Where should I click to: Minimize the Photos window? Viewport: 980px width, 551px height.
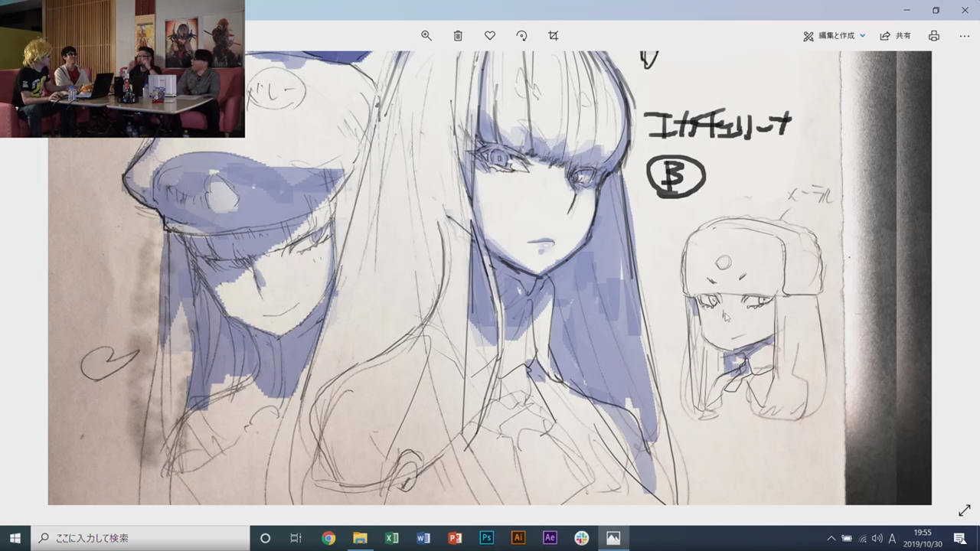906,10
